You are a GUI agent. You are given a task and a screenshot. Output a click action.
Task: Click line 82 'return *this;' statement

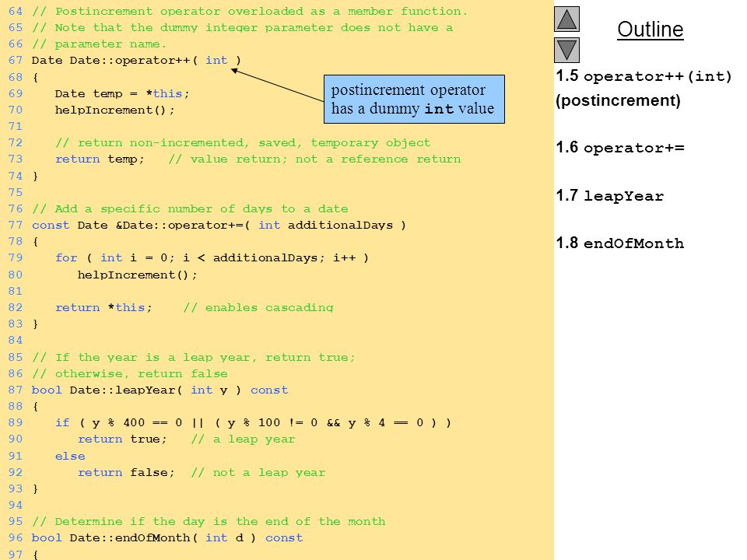point(103,308)
